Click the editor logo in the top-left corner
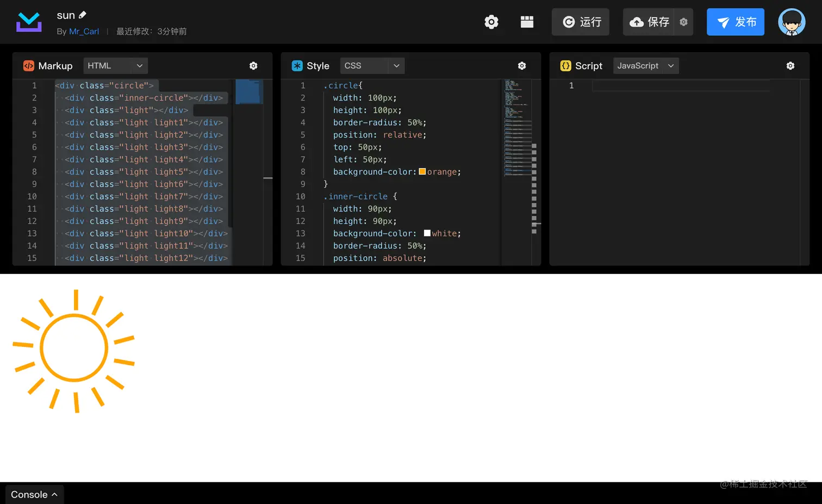This screenshot has height=504, width=822. [x=28, y=22]
